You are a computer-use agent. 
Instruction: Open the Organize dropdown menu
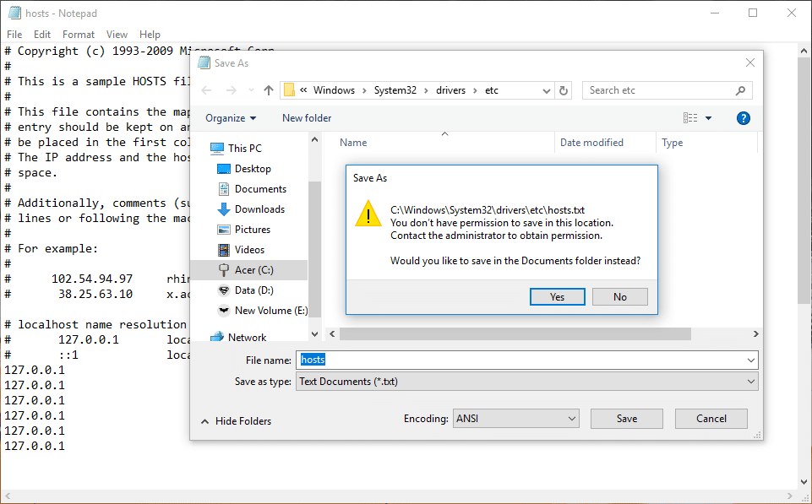(230, 118)
